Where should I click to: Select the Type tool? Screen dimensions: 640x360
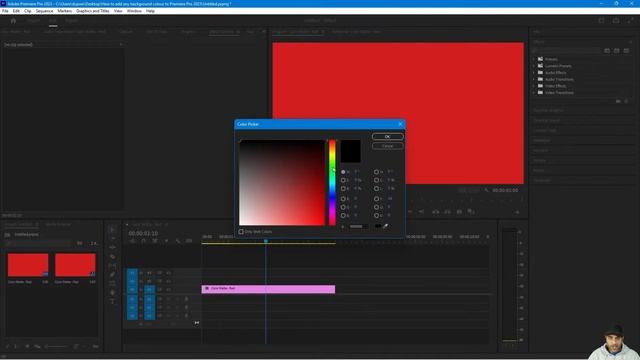113,301
